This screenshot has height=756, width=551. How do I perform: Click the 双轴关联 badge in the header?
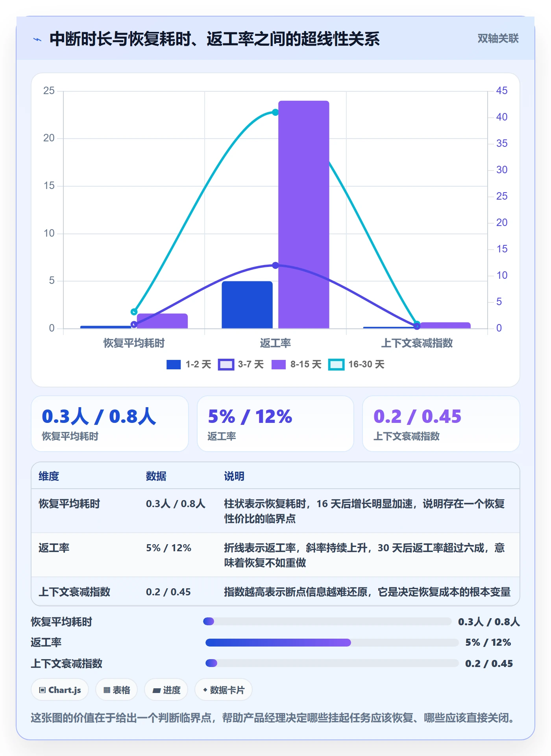(498, 39)
